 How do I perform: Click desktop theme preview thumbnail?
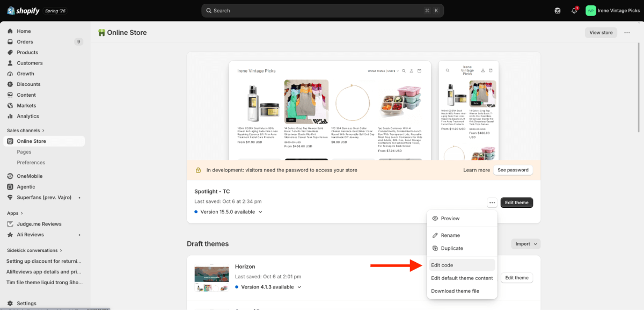[x=330, y=111]
